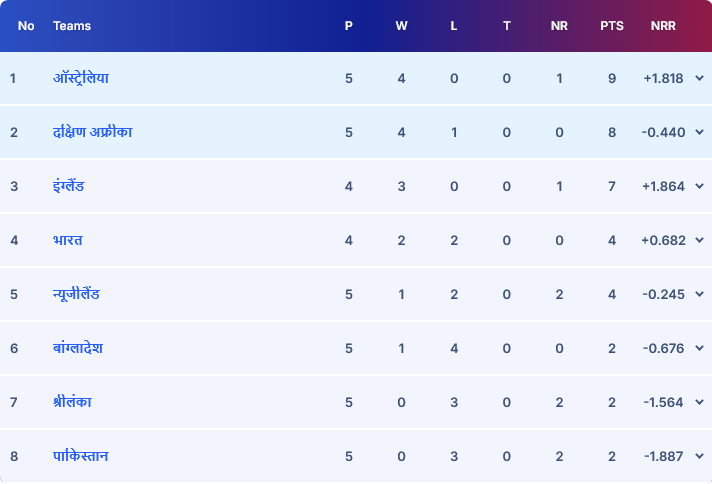The height and width of the screenshot is (484, 712).
Task: Expand the न्यूजीलैंड row chevron
Action: coord(699,294)
